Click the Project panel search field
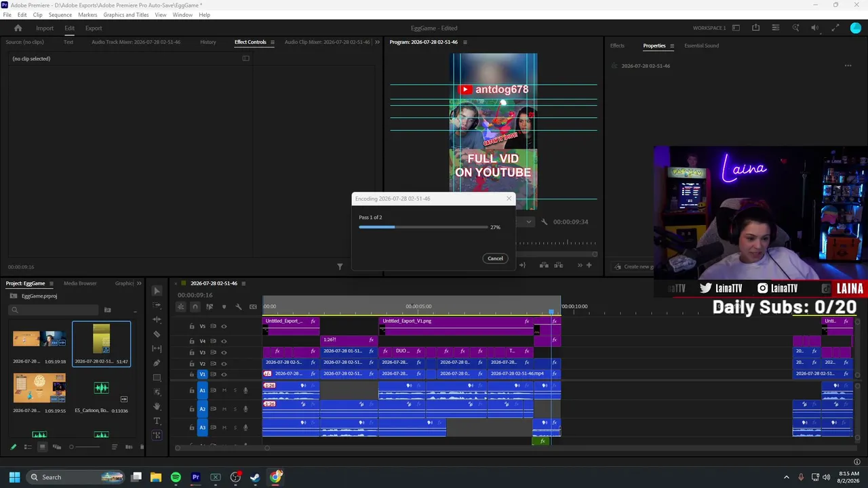The height and width of the screenshot is (488, 868). point(54,310)
